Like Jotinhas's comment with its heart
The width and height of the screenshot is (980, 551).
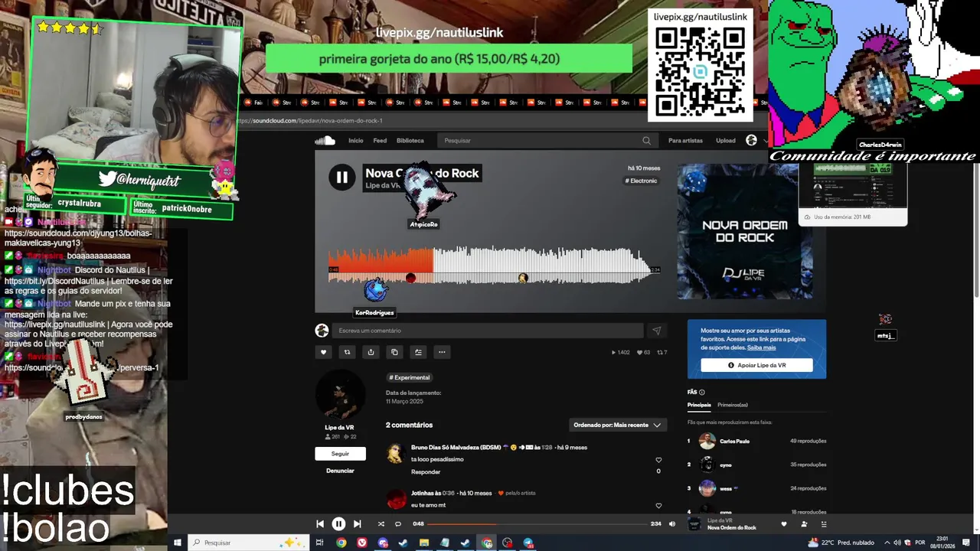[658, 505]
